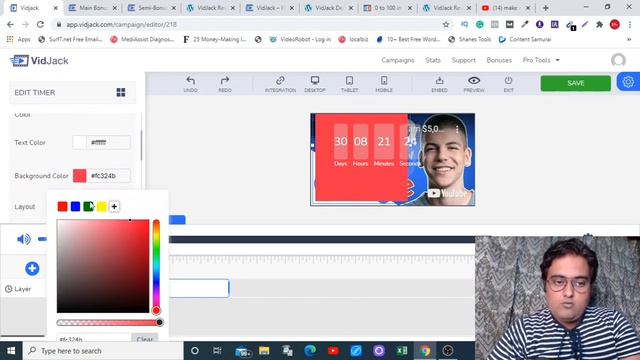Exit the editor via Exit icon
Viewport: 640px width, 360px height.
coord(508,84)
